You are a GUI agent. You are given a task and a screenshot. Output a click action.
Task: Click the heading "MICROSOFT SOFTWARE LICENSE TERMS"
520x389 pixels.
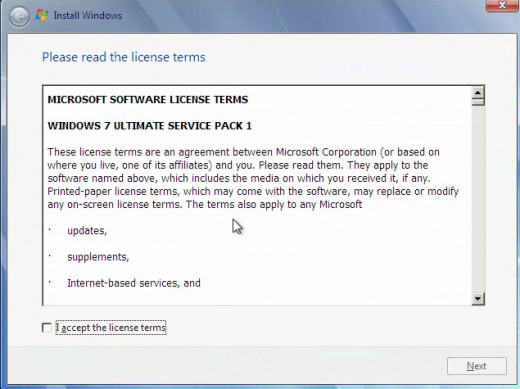[148, 100]
